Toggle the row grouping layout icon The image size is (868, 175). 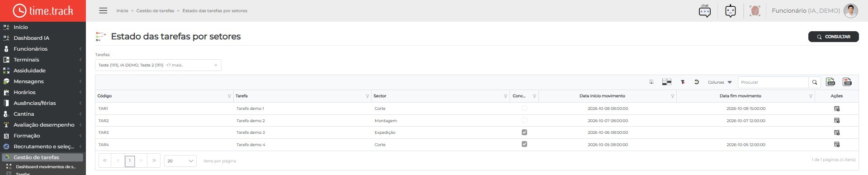[x=667, y=82]
